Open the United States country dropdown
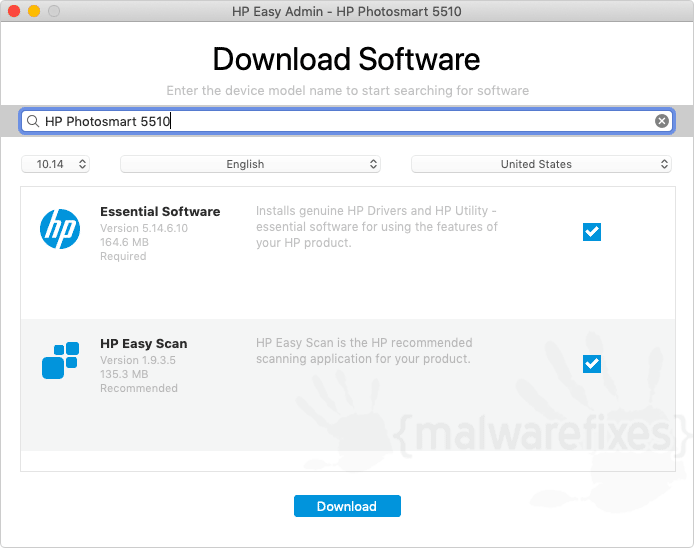694x548 pixels. click(541, 164)
